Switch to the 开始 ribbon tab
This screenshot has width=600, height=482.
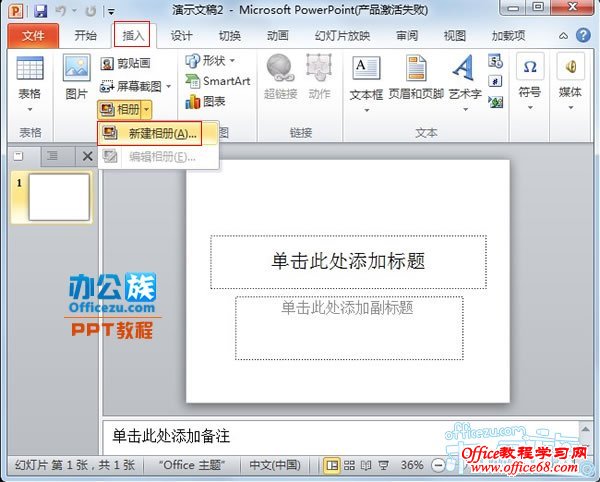[x=85, y=36]
